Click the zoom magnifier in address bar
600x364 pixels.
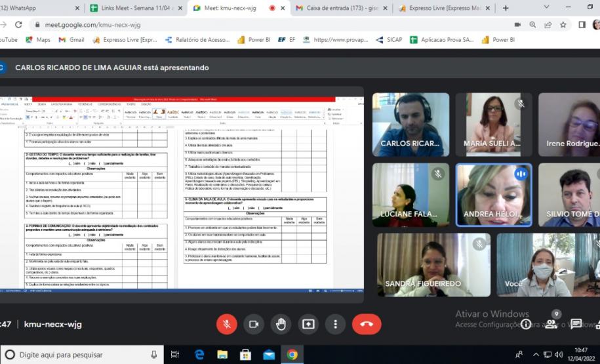click(532, 24)
